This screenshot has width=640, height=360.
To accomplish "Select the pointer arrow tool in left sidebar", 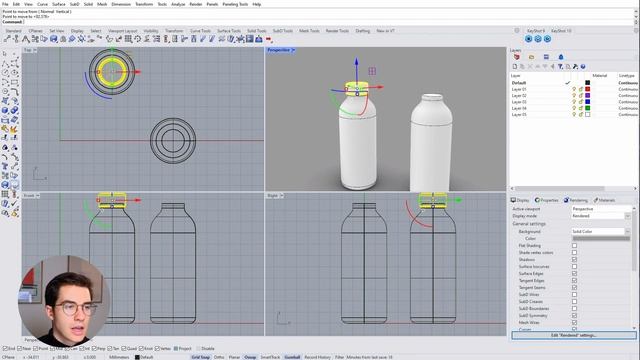I will pos(5,53).
